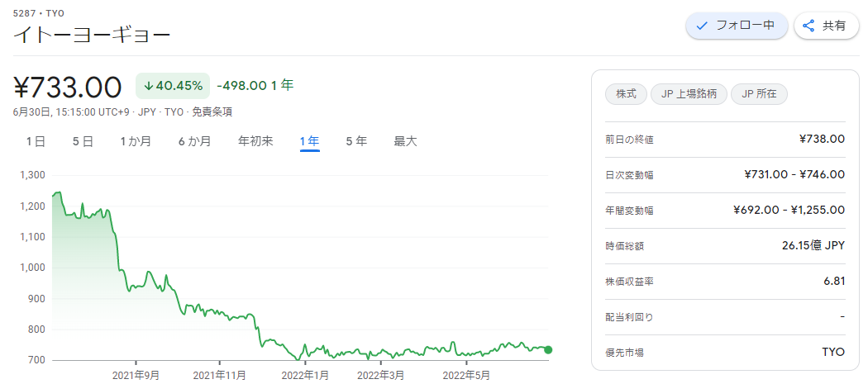The width and height of the screenshot is (868, 384).
Task: Click the green endpoint dot on chart
Action: [x=548, y=349]
